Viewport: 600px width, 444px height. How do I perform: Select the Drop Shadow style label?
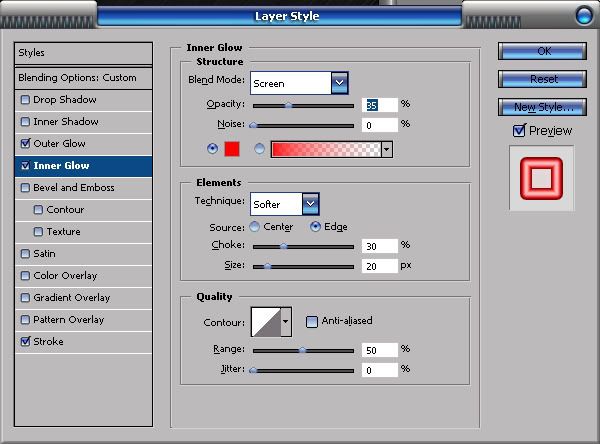tap(65, 100)
